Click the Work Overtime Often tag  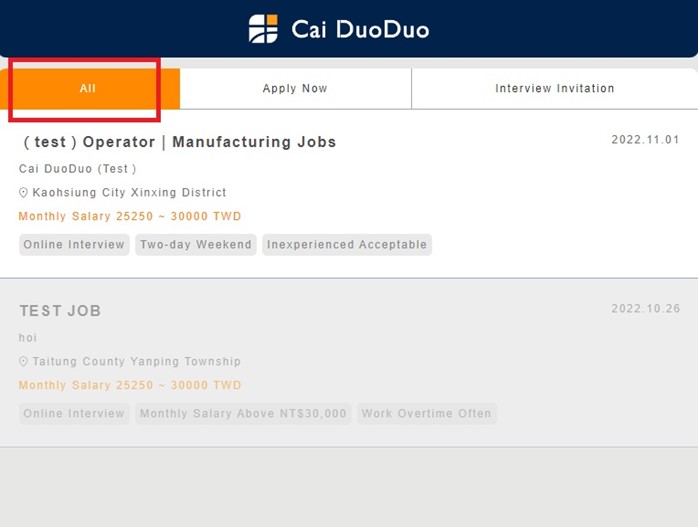(426, 414)
